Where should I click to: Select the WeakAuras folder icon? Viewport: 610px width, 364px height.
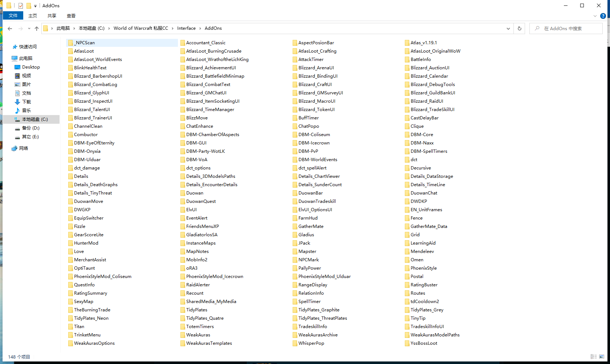pyautogui.click(x=183, y=335)
